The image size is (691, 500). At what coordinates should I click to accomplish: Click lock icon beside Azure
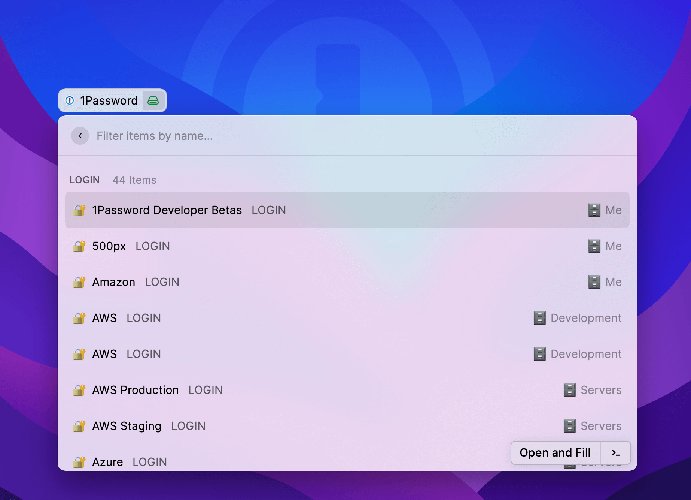point(79,462)
